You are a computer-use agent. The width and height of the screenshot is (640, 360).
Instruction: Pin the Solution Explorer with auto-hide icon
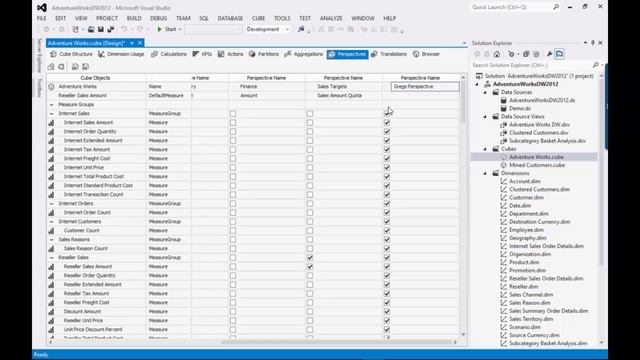tap(593, 43)
